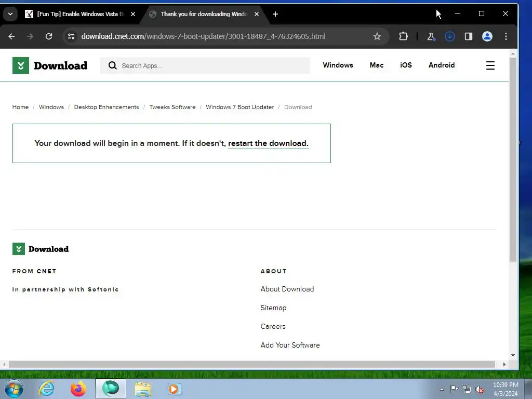Open Windows Media Player from taskbar
The height and width of the screenshot is (399, 532).
click(x=175, y=389)
